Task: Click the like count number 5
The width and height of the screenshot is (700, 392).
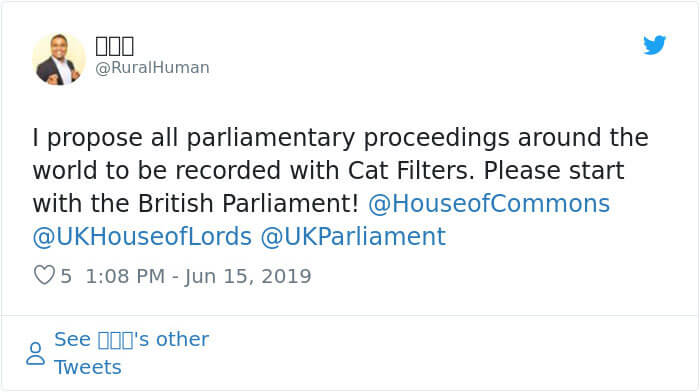Action: pyautogui.click(x=66, y=276)
